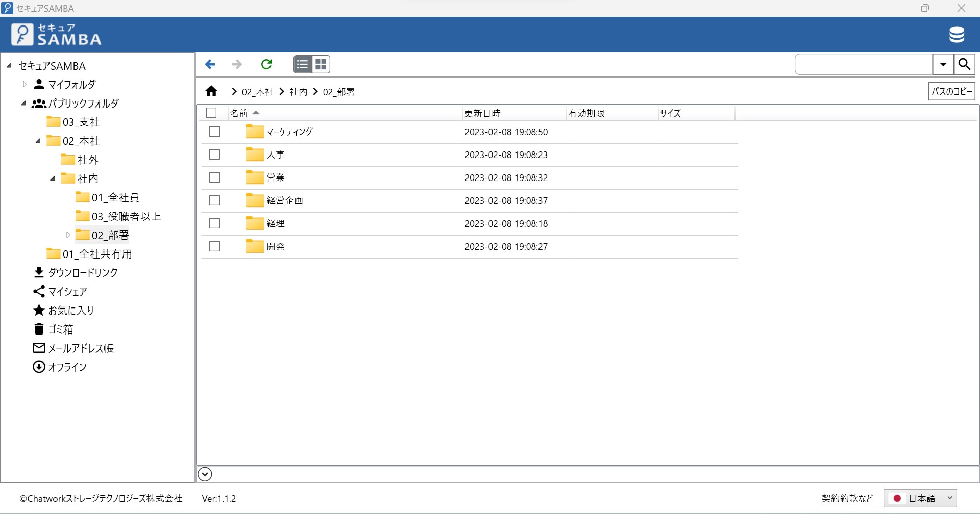The width and height of the screenshot is (980, 514).
Task: Collapse the パブリックフォルダ tree node
Action: (x=23, y=103)
